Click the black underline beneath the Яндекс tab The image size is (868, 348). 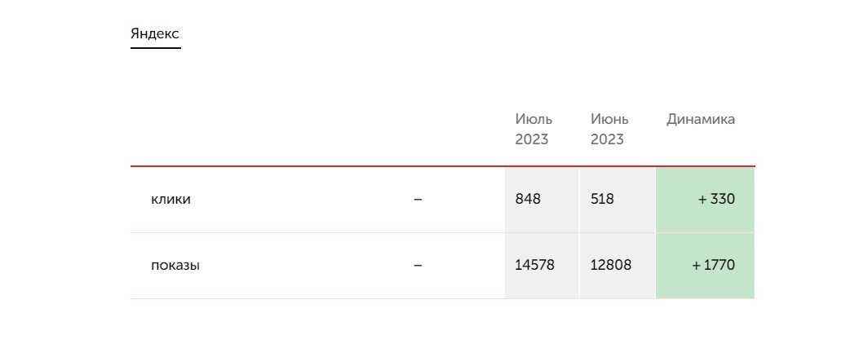click(155, 48)
